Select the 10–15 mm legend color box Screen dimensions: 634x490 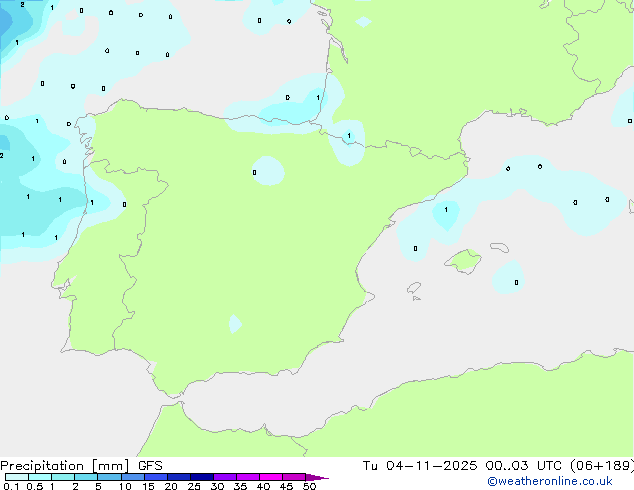click(133, 477)
